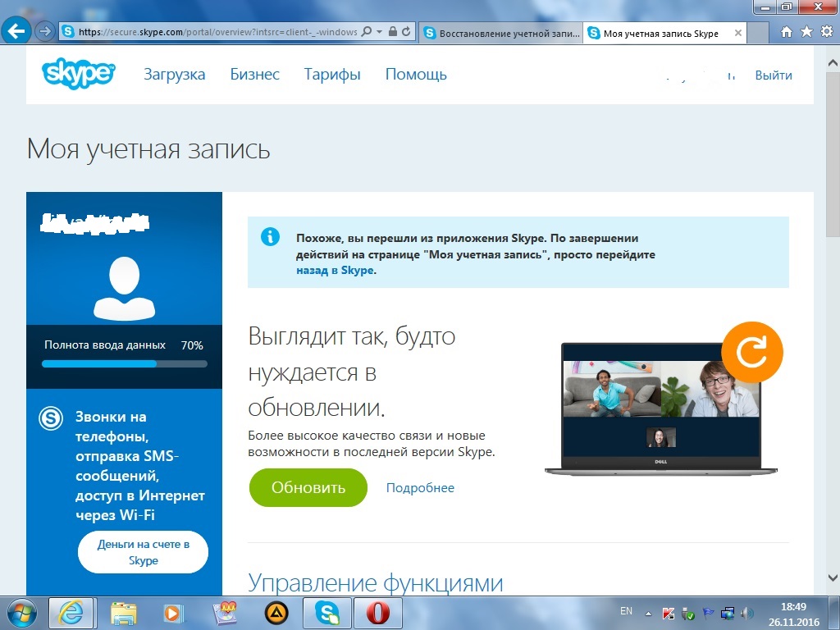Expand hidden tray icons with the arrow
The image size is (840, 630).
coord(647,612)
